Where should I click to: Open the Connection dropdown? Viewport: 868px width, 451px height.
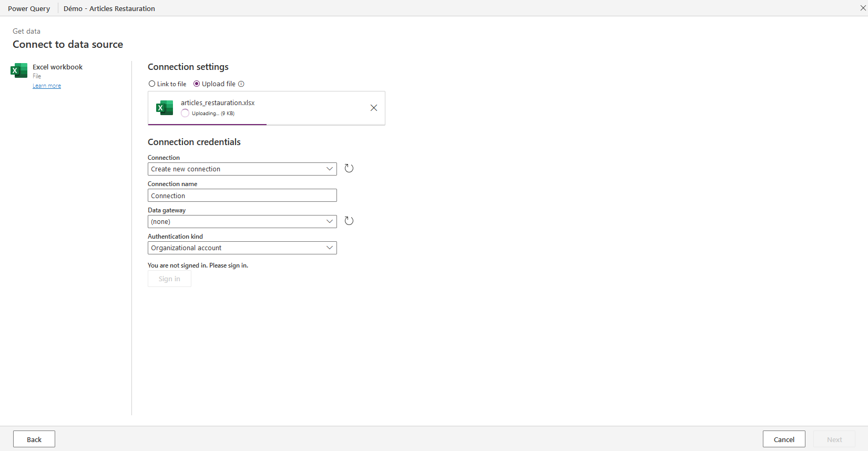coord(242,169)
